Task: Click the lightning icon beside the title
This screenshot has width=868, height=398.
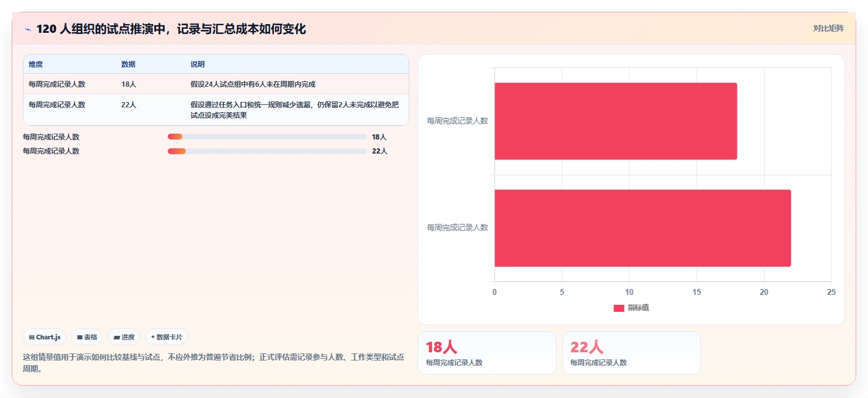Action: click(28, 29)
